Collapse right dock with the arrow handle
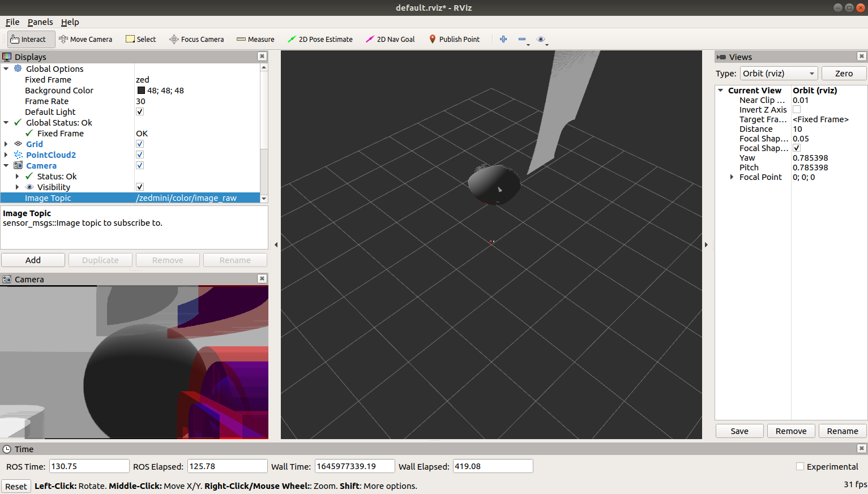Viewport: 868px width, 494px height. click(x=706, y=244)
